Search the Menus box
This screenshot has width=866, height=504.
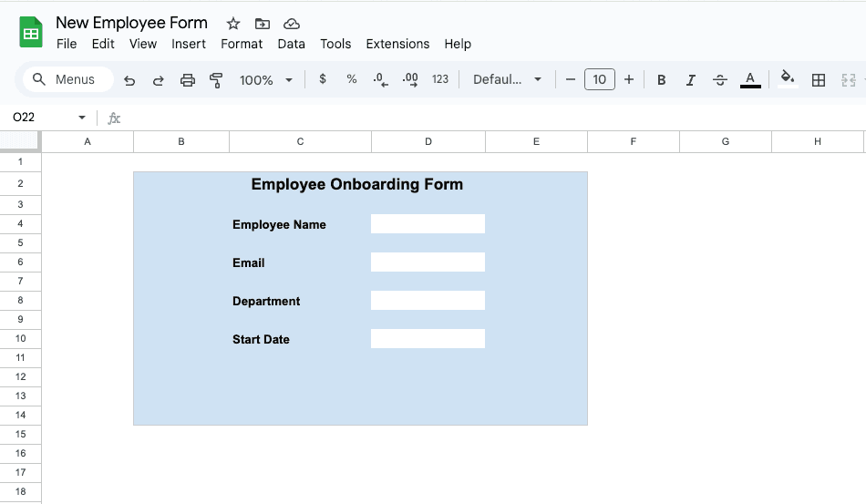pyautogui.click(x=68, y=79)
